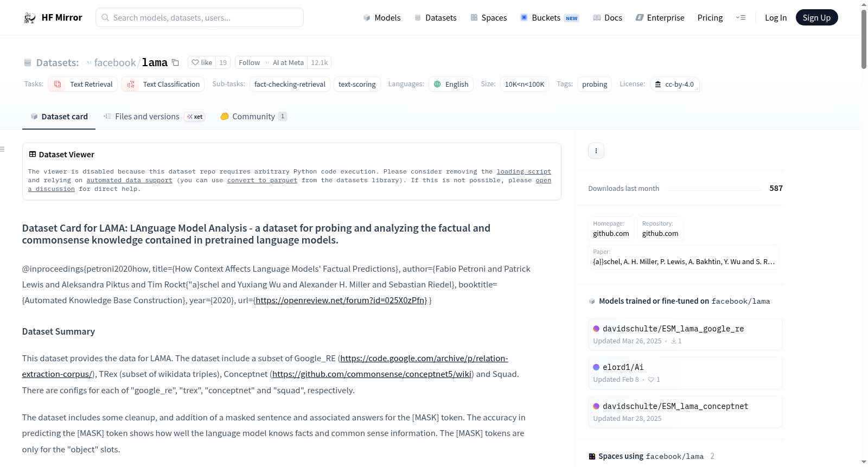
Task: Open the Enterprise nav item
Action: [x=660, y=17]
